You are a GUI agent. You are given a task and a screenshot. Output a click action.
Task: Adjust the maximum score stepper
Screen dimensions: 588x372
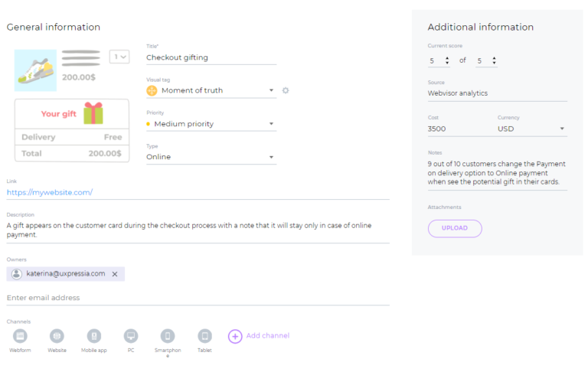(494, 60)
